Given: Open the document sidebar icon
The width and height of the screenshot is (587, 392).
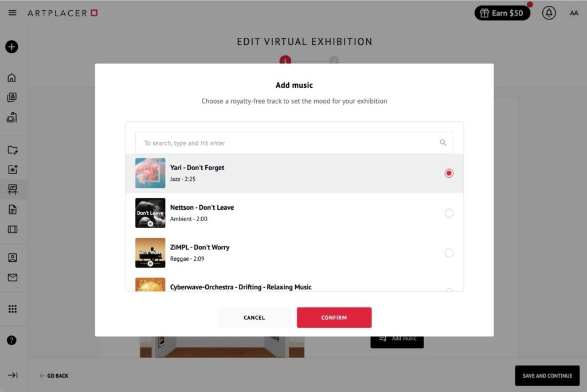Looking at the screenshot, I should [x=13, y=209].
